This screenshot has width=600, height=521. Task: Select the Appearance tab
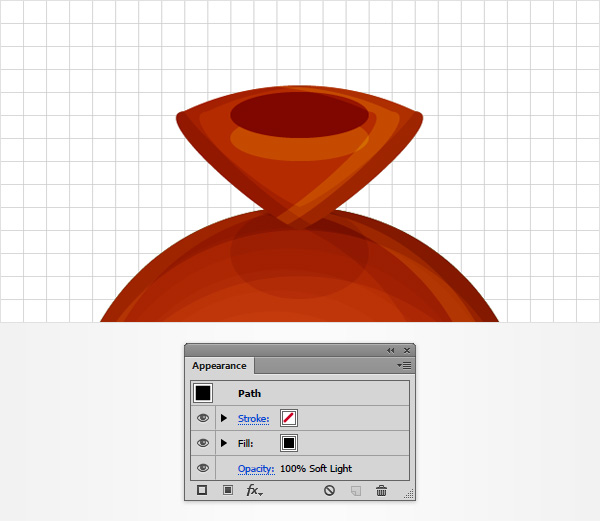(219, 366)
